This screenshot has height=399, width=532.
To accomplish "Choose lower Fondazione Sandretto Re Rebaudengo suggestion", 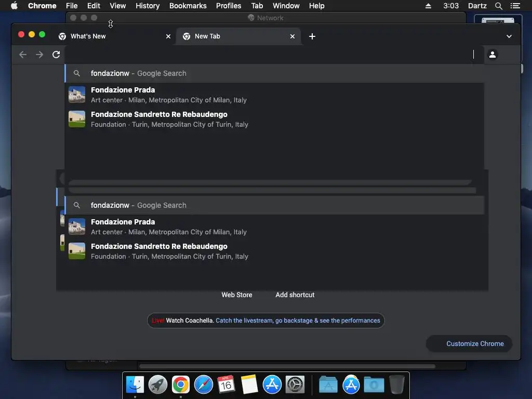I will (x=274, y=251).
